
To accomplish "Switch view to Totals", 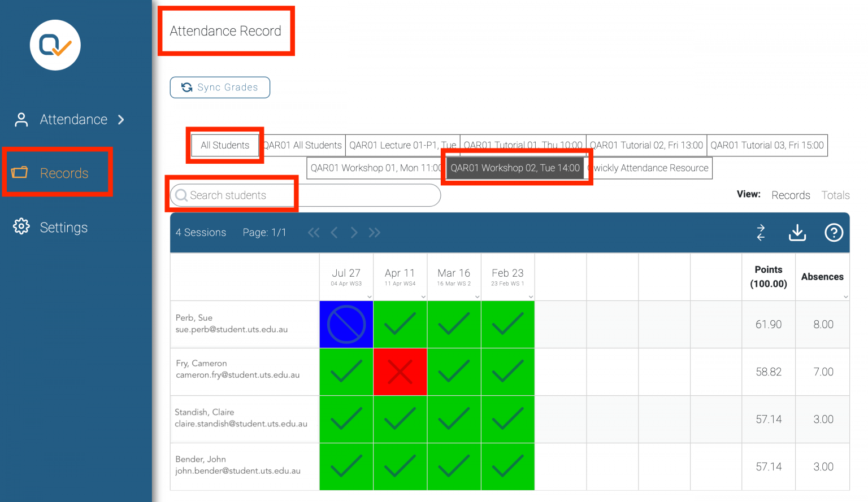I will tap(835, 195).
